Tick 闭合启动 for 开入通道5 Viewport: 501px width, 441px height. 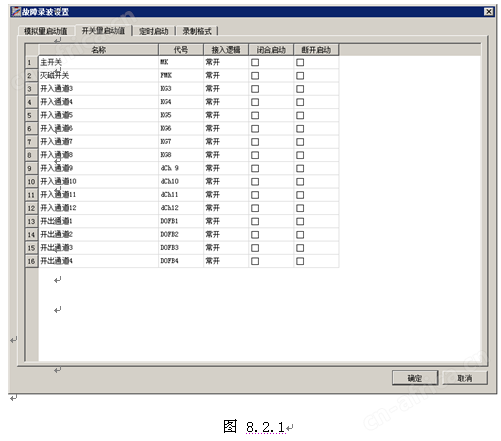point(255,115)
